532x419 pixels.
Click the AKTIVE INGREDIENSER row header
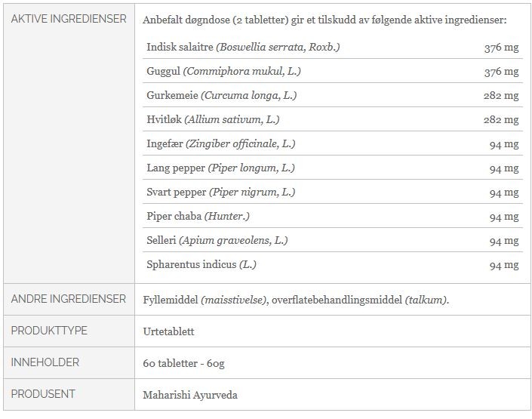coord(69,19)
